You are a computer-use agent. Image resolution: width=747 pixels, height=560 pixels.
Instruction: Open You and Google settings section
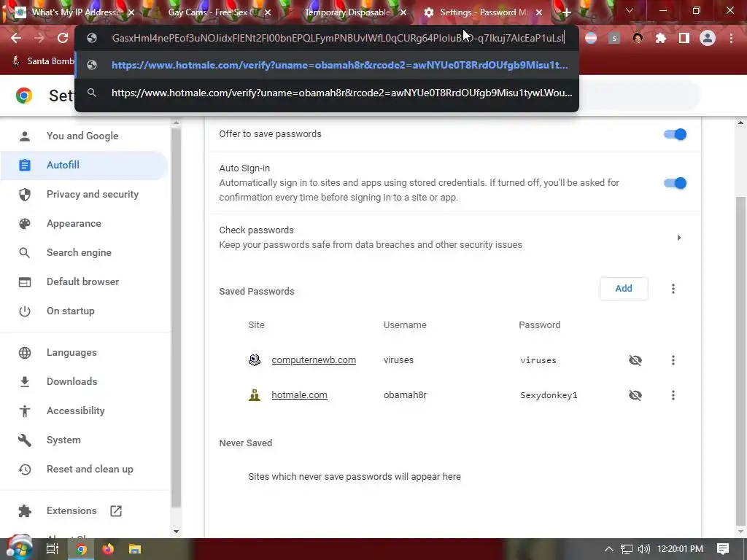(83, 136)
